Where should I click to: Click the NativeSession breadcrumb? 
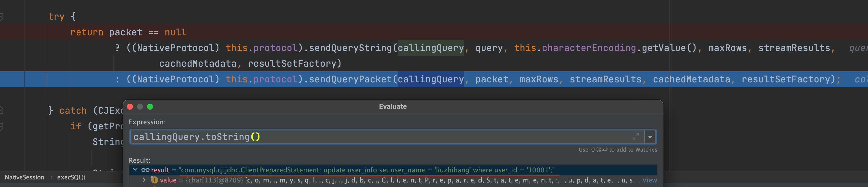pyautogui.click(x=24, y=177)
